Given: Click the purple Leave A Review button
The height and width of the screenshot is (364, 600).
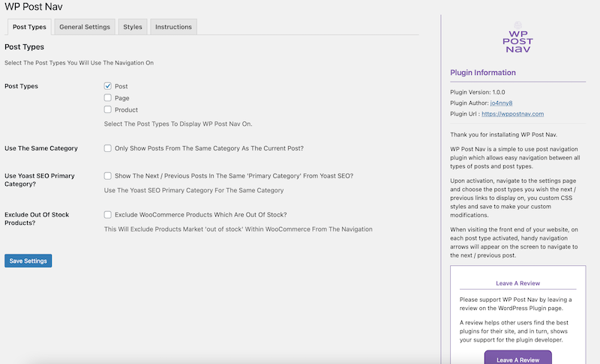Looking at the screenshot, I should tap(518, 358).
